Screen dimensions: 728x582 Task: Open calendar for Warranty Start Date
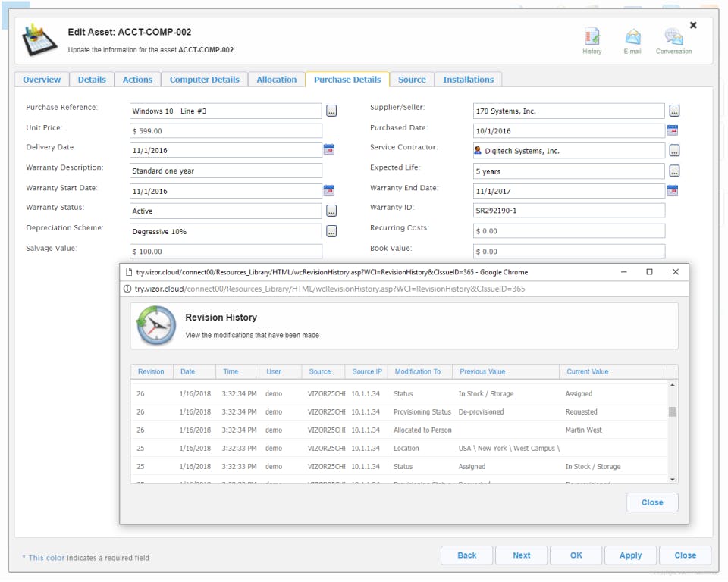pyautogui.click(x=328, y=190)
